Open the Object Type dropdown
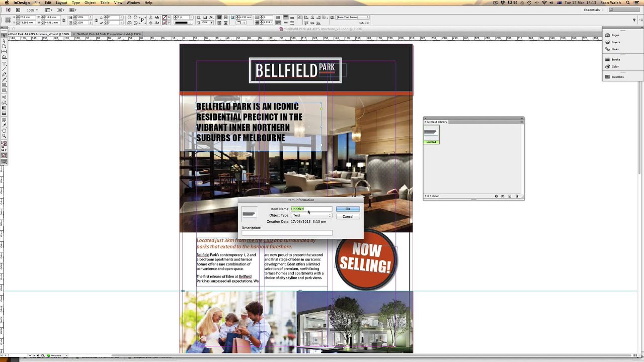This screenshot has width=644, height=362. (311, 215)
